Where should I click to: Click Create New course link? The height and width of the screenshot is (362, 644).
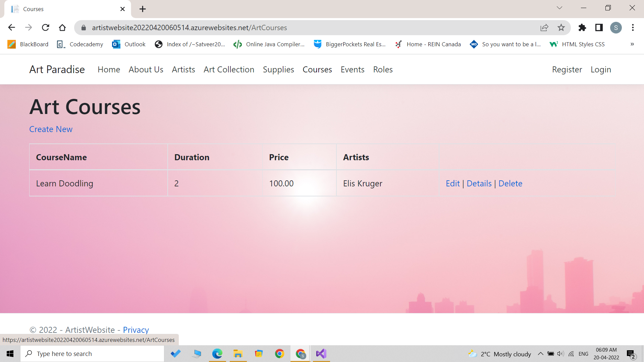coord(51,129)
